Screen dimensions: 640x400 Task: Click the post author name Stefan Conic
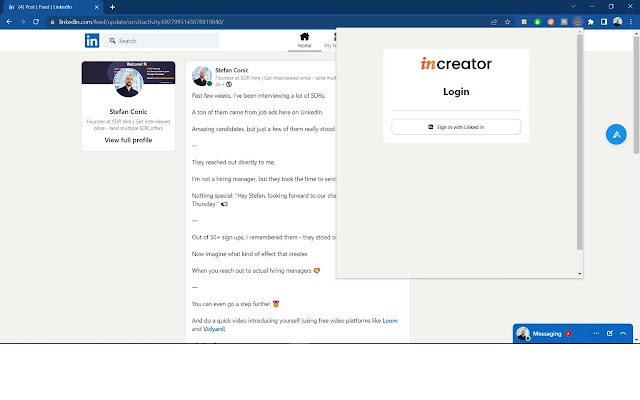[232, 70]
